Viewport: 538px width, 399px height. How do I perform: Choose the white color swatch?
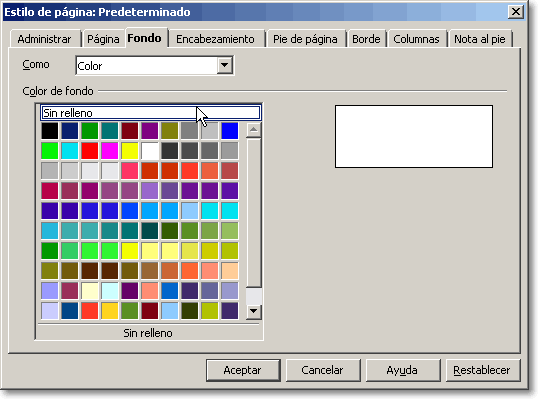(x=150, y=151)
